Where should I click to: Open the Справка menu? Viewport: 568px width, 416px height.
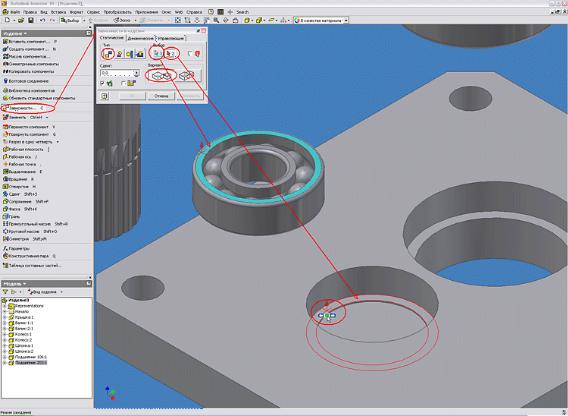click(x=195, y=12)
